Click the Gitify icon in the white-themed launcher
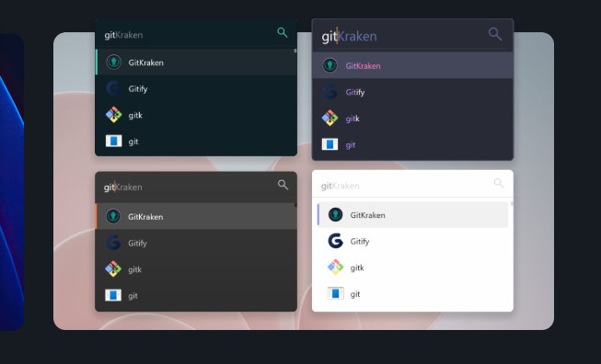The image size is (601, 364). pyautogui.click(x=335, y=241)
